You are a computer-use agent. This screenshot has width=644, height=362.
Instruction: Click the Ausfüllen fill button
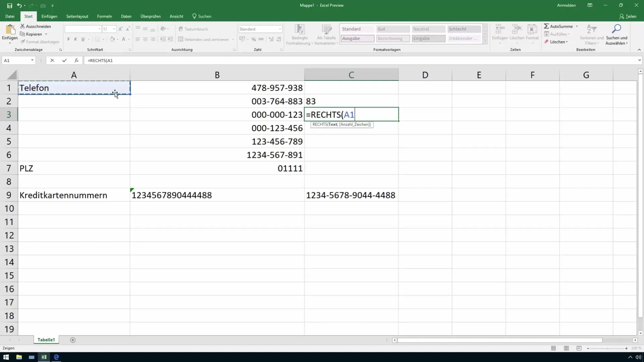click(x=557, y=34)
